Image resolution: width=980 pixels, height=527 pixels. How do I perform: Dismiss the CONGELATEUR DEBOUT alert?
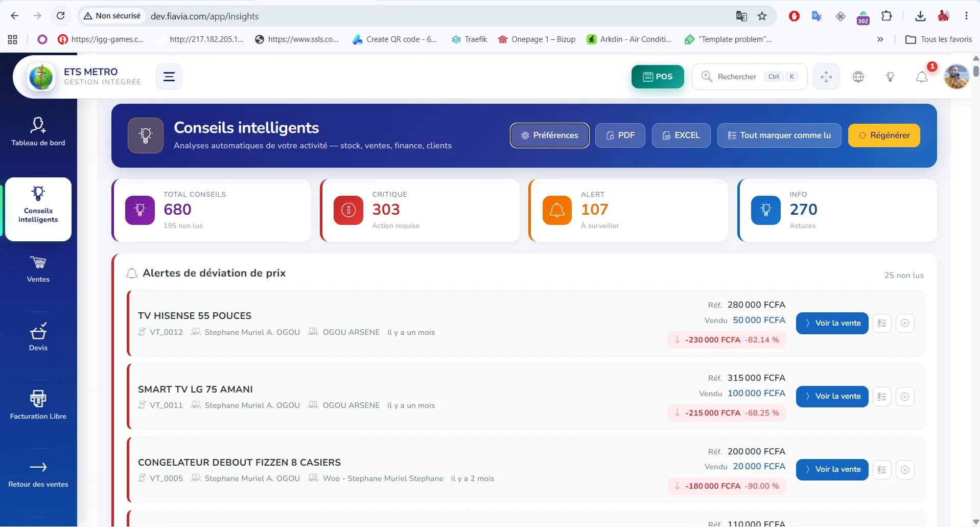(x=905, y=470)
